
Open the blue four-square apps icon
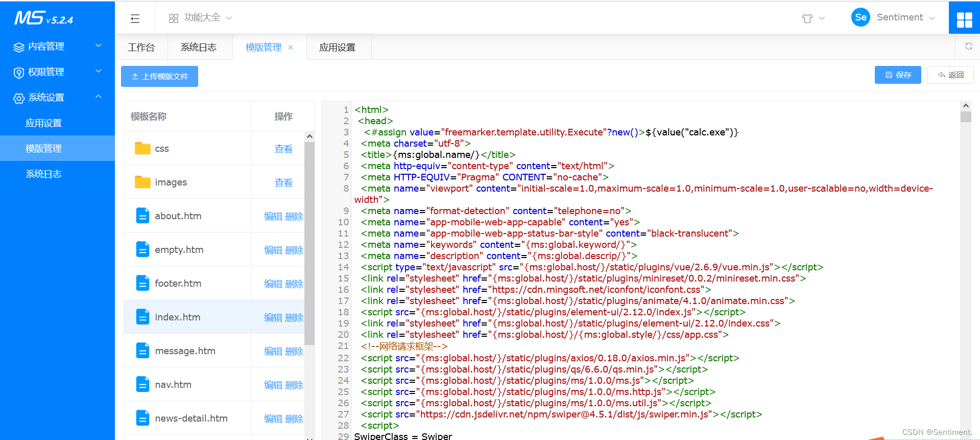964,19
